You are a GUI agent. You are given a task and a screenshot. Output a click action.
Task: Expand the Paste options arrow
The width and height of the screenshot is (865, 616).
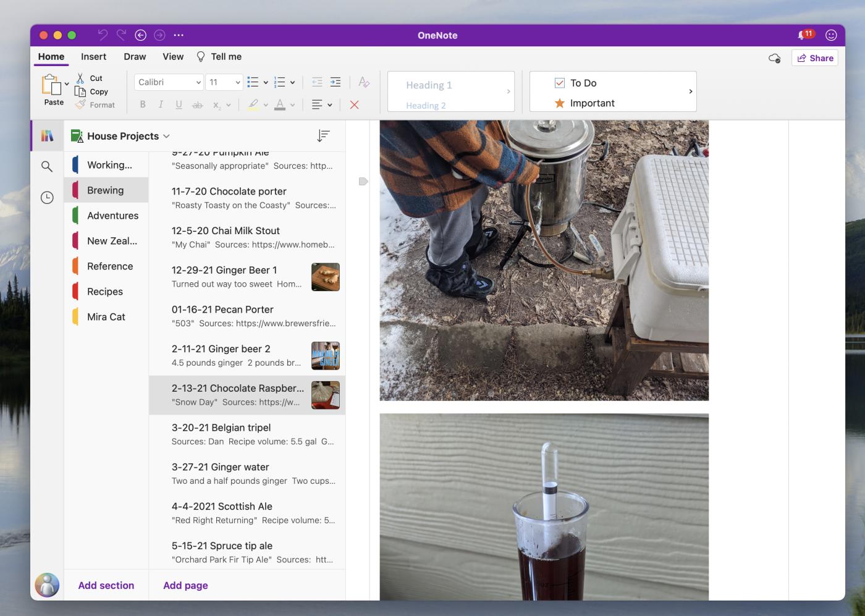(x=67, y=83)
